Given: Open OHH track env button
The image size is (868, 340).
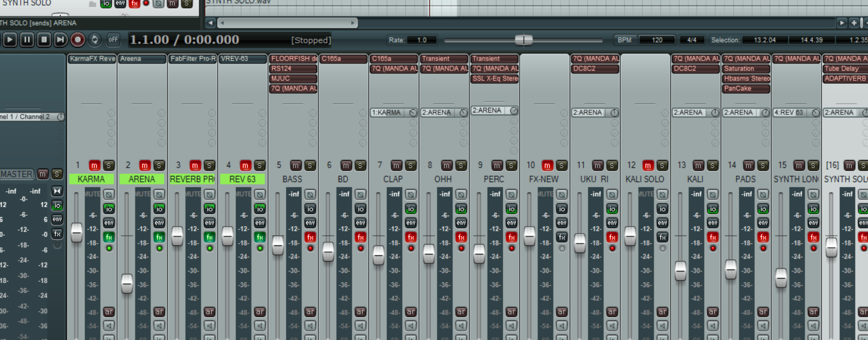Looking at the screenshot, I should click(x=461, y=223).
